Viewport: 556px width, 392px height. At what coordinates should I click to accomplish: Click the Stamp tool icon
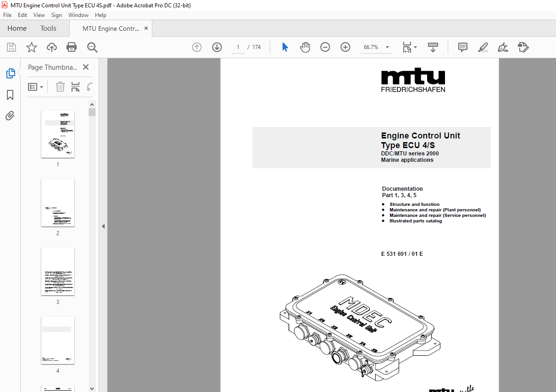pos(523,47)
